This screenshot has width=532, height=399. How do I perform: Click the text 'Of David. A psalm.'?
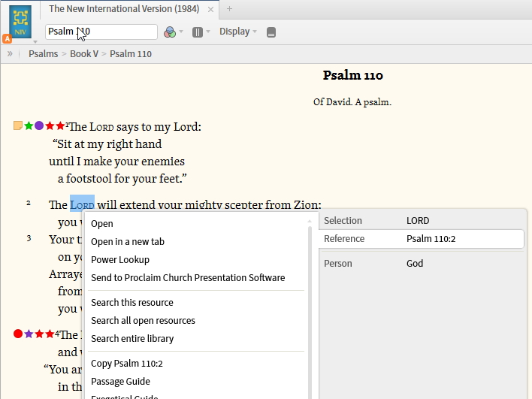point(352,102)
